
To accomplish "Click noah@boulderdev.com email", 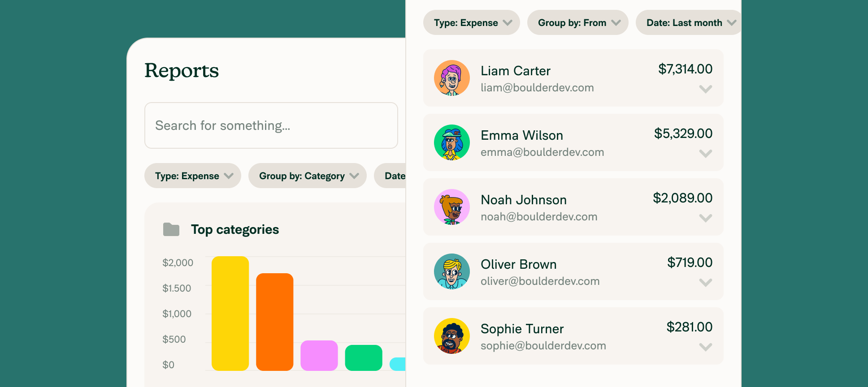I will (x=539, y=217).
